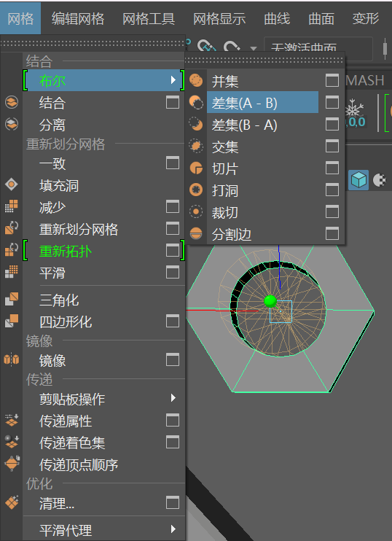The height and width of the screenshot is (541, 392).
Task: Expand the 剪贴板操作 submenu arrow
Action: tap(173, 398)
